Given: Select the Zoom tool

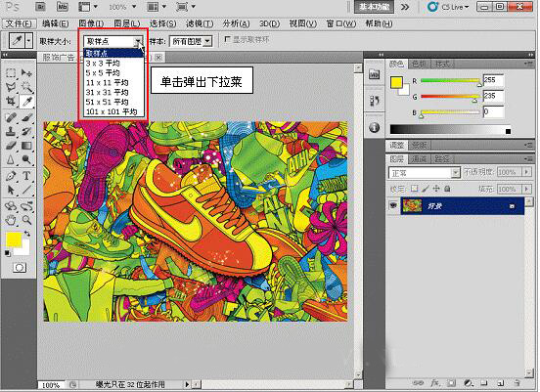Looking at the screenshot, I should click(x=26, y=220).
